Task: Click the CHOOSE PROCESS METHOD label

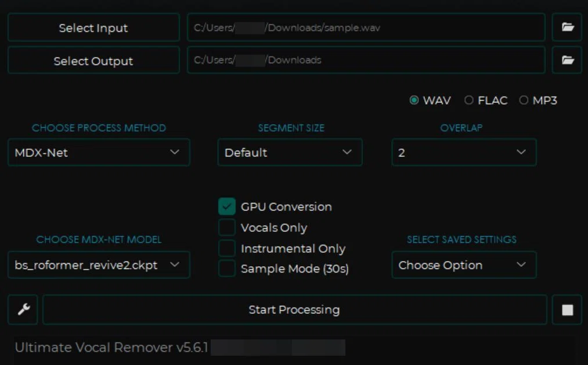Action: (x=99, y=128)
